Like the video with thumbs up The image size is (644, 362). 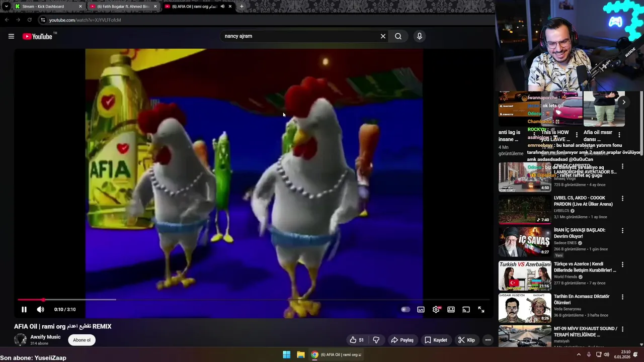click(x=357, y=340)
